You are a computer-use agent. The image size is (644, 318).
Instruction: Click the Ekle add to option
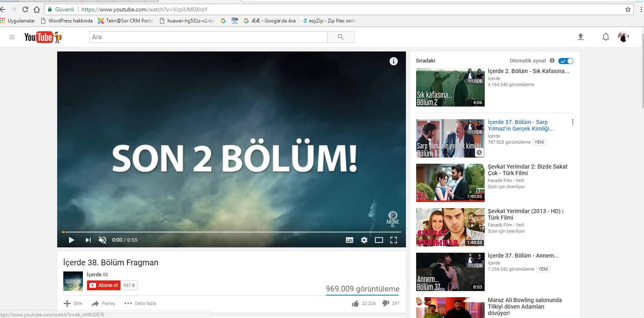click(x=73, y=303)
